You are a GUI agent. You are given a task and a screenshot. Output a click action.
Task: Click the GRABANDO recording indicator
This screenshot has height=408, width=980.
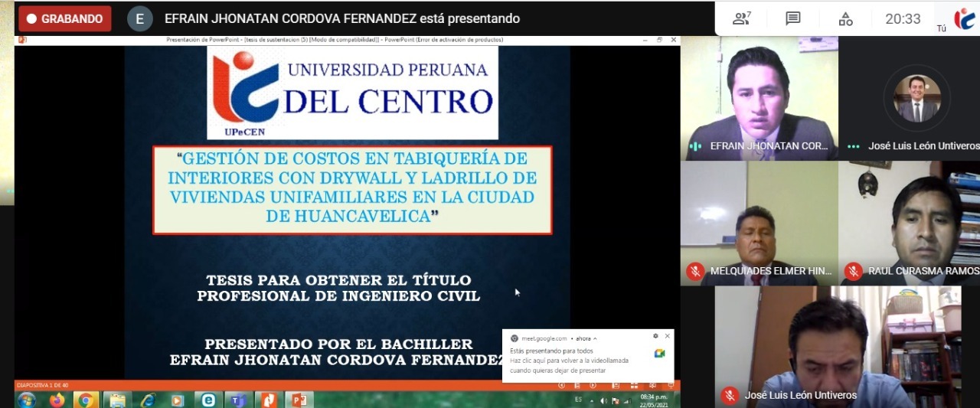65,18
